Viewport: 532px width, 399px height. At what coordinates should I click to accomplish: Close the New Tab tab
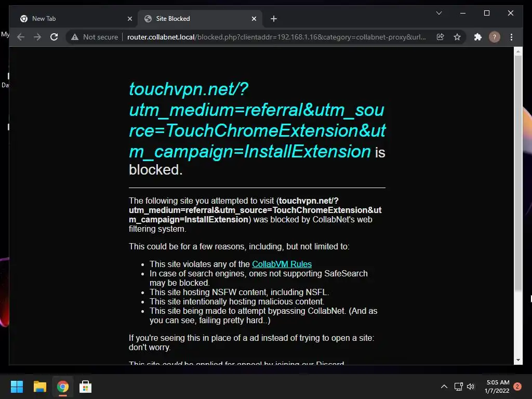(x=129, y=19)
